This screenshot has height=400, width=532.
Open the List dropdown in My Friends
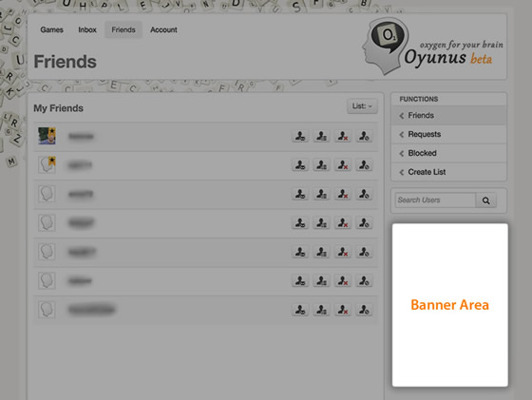(x=362, y=106)
